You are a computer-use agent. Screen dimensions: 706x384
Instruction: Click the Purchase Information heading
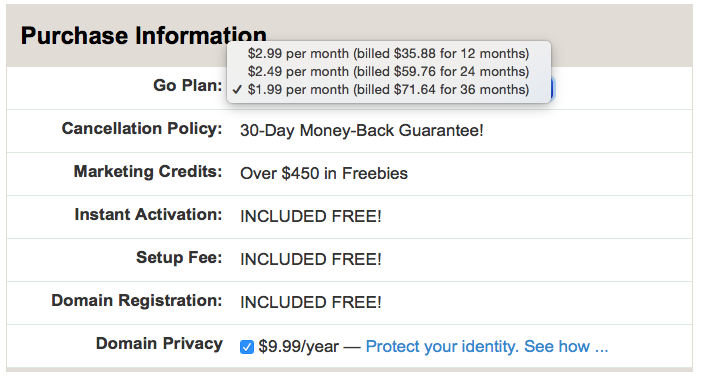pyautogui.click(x=144, y=36)
